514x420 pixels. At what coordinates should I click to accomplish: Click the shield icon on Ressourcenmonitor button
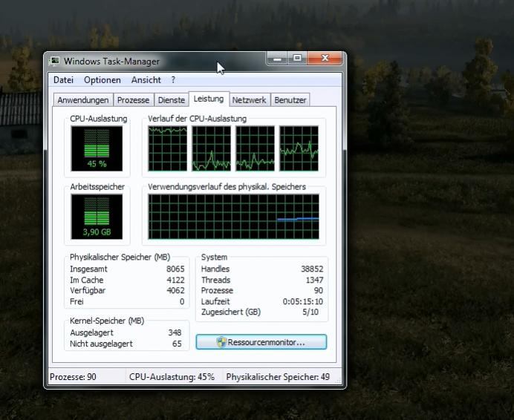[x=221, y=342]
